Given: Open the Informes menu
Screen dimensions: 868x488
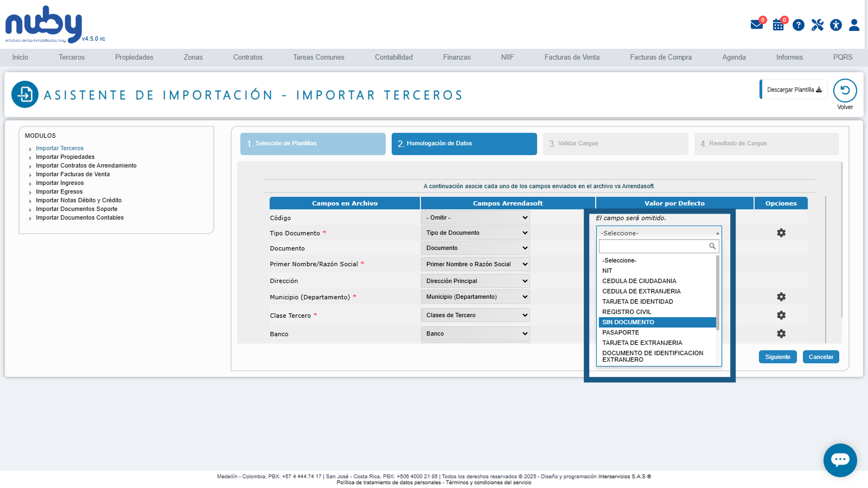Looking at the screenshot, I should tap(789, 57).
